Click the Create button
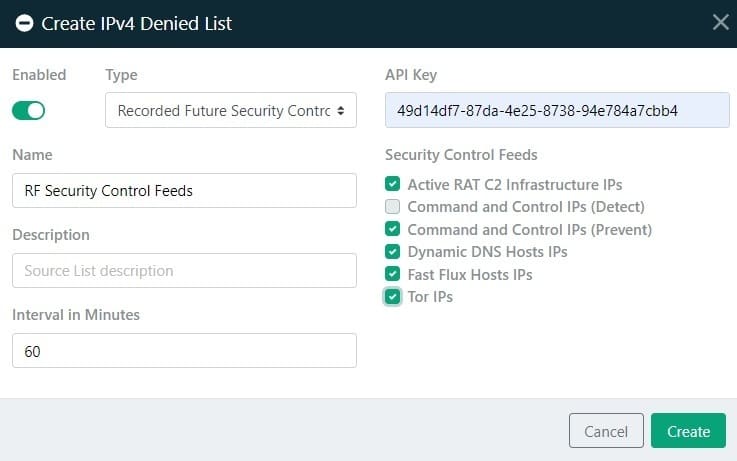Screen dimensions: 737x461 [x=688, y=430]
